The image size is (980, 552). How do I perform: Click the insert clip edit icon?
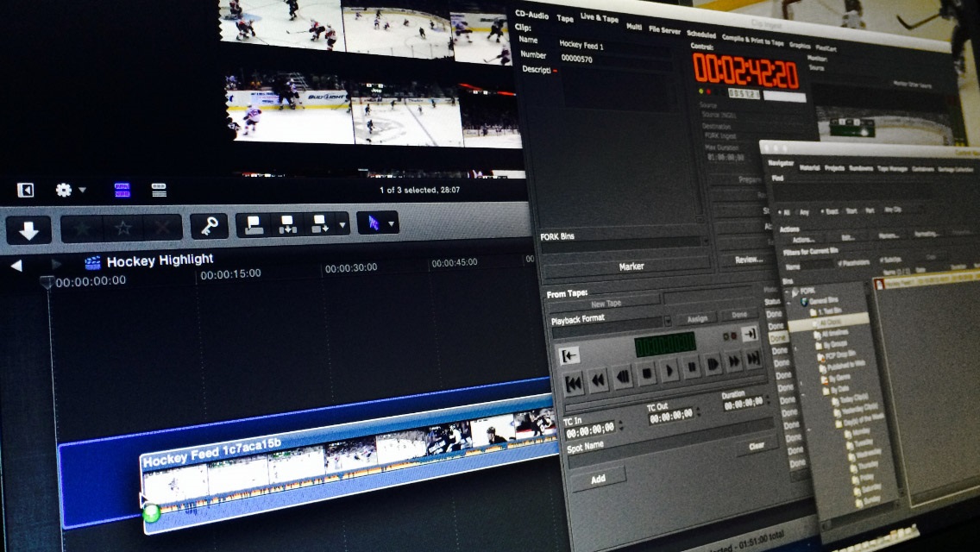point(286,225)
